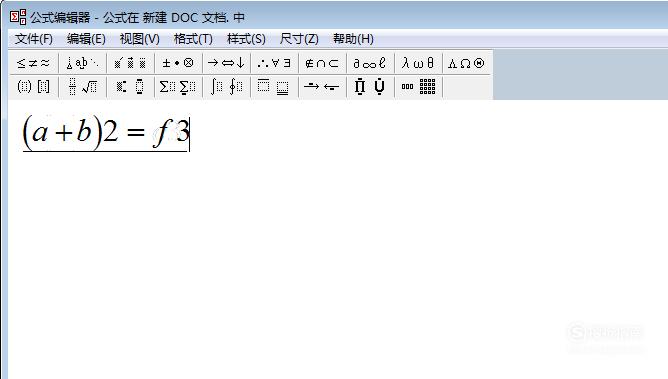The image size is (668, 379).
Task: Open the 样式(S) menu
Action: point(246,39)
